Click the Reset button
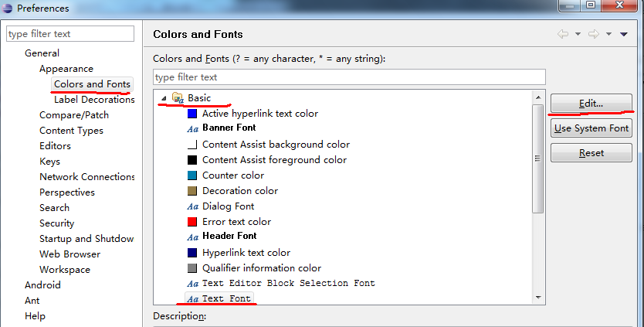Screen dimensions: 644x327 (x=591, y=153)
